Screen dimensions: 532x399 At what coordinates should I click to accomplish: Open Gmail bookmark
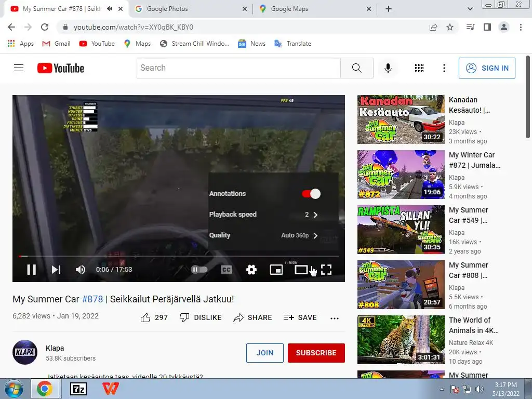tap(56, 44)
